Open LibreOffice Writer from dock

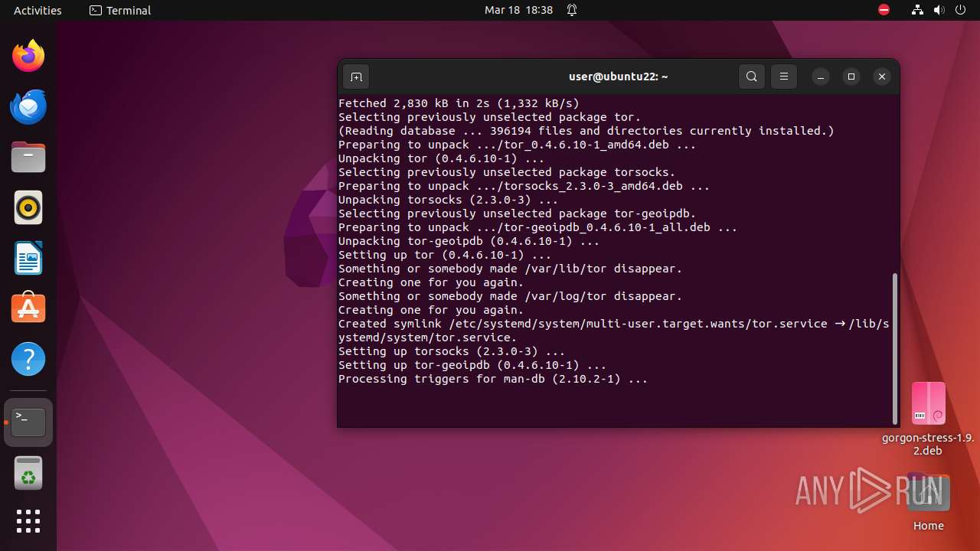coord(28,258)
